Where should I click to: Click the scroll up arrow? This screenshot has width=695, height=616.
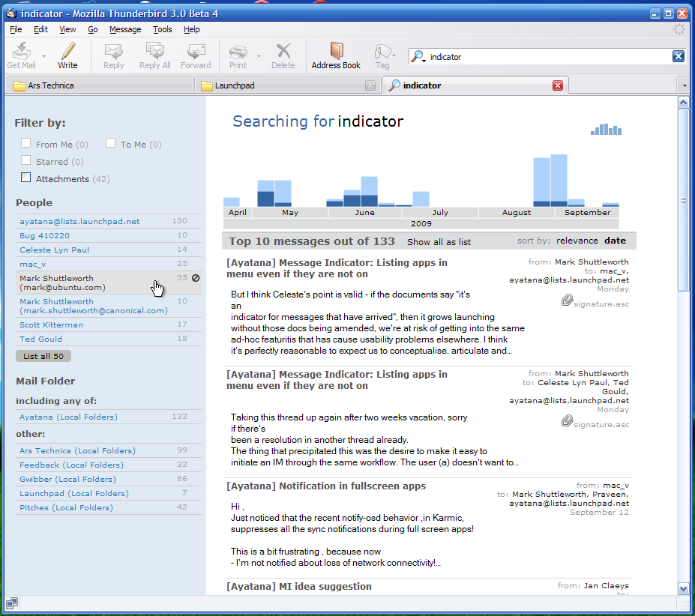(684, 103)
